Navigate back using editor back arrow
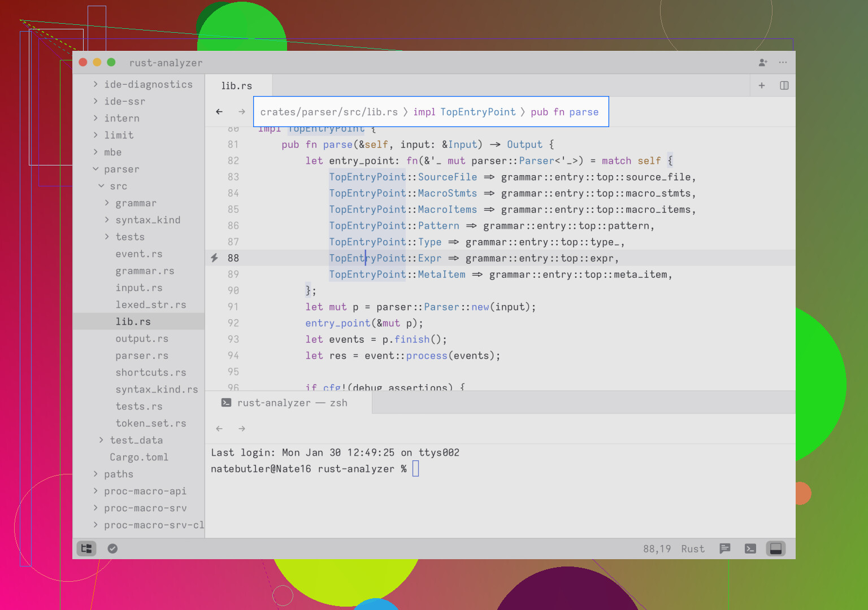The image size is (868, 610). [x=219, y=112]
